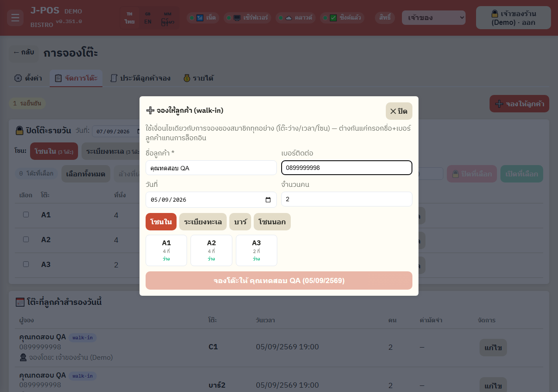Tick the A3 row checkbox behind the dialog
Image resolution: width=558 pixels, height=392 pixels.
pyautogui.click(x=26, y=264)
